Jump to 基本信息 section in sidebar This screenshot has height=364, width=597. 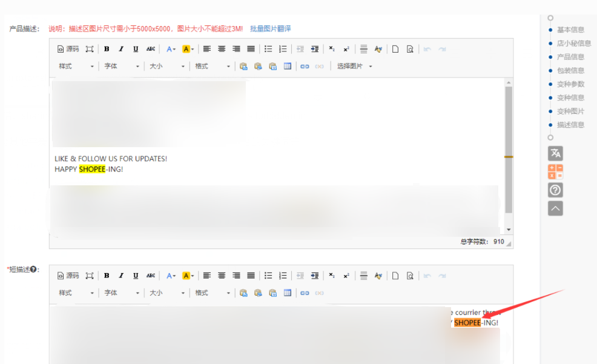coord(570,30)
